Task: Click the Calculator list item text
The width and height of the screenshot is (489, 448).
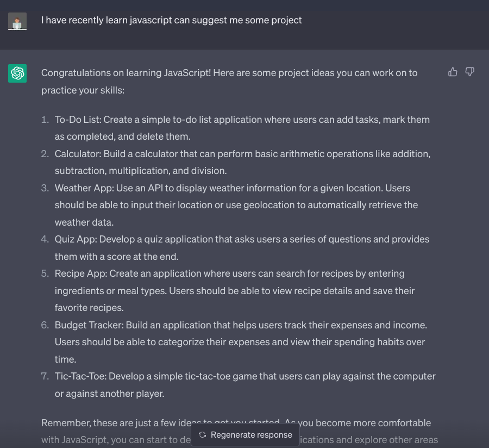Action: 242,162
